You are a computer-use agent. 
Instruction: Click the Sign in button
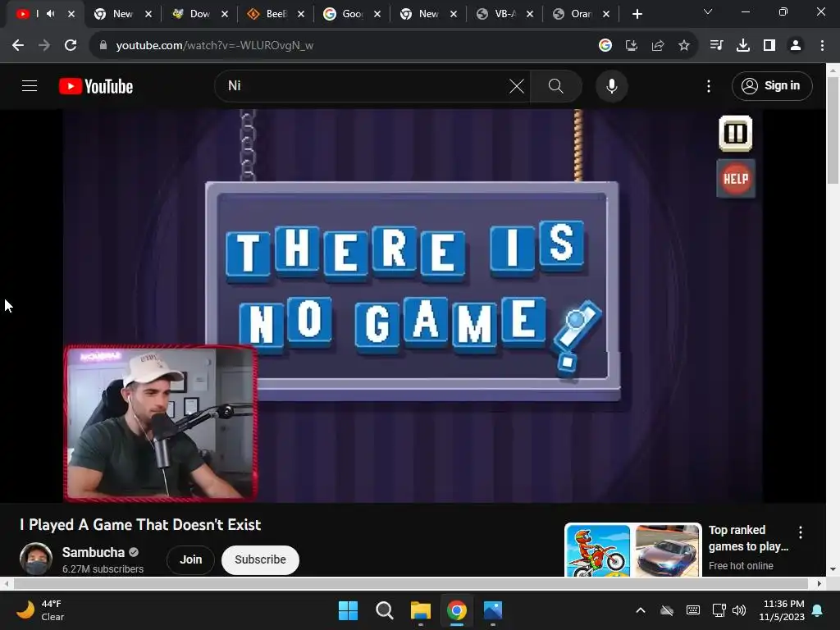[x=771, y=85]
